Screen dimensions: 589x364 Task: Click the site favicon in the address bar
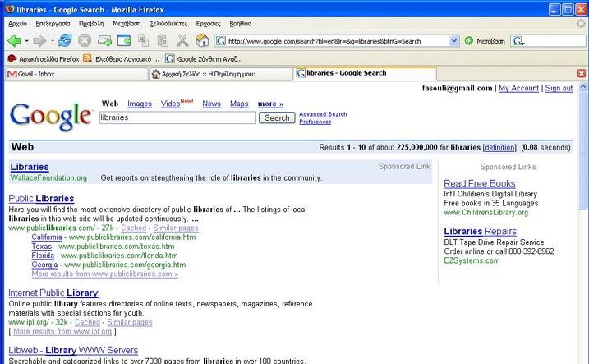[x=221, y=40]
